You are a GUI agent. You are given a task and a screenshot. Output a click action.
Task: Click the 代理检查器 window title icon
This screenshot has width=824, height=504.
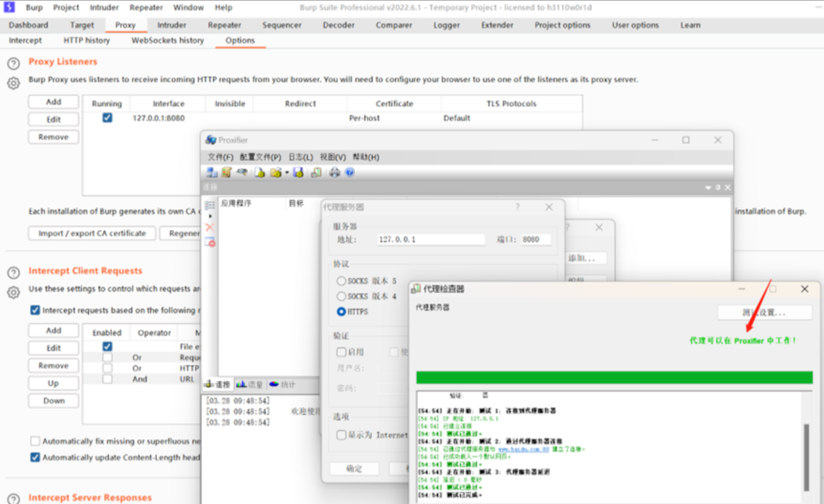[x=416, y=289]
